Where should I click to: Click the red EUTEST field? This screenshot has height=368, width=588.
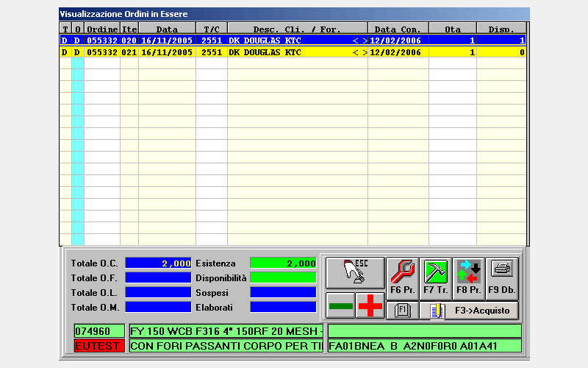[x=99, y=346]
